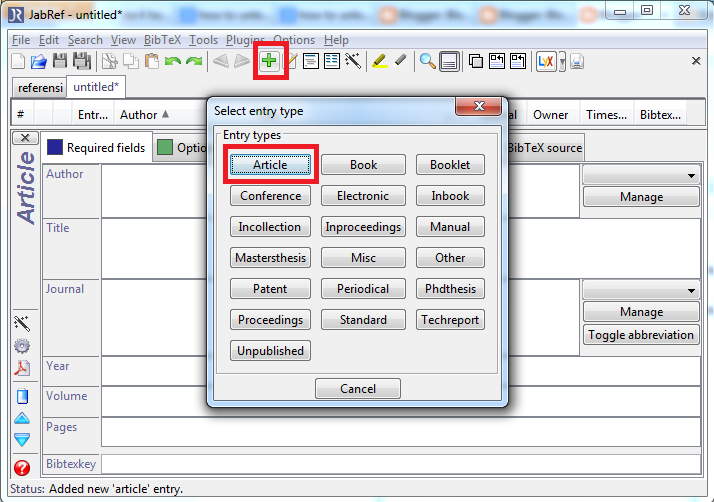
Task: Open the dropdown above the Author Manage button
Action: click(x=641, y=175)
